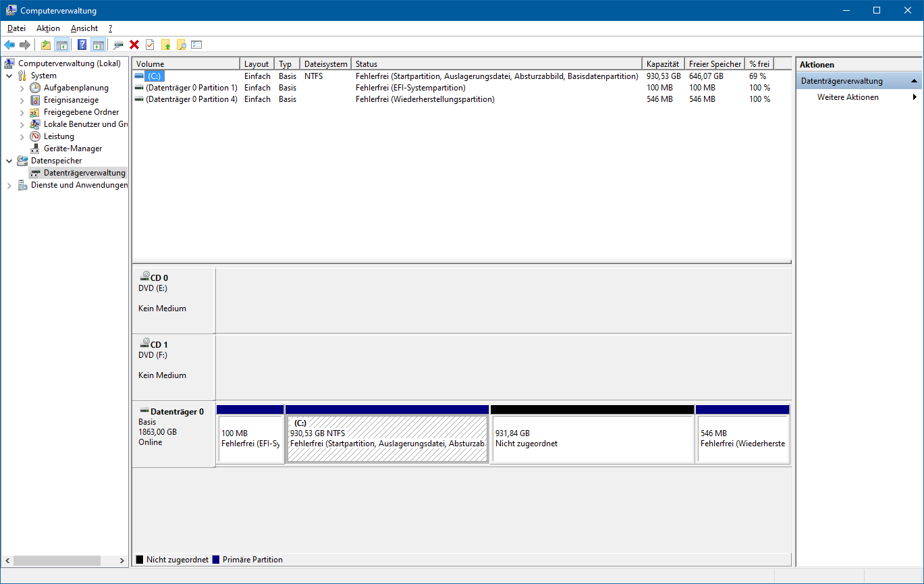Open Geräte-Manager in the tree
924x584 pixels.
tap(72, 149)
